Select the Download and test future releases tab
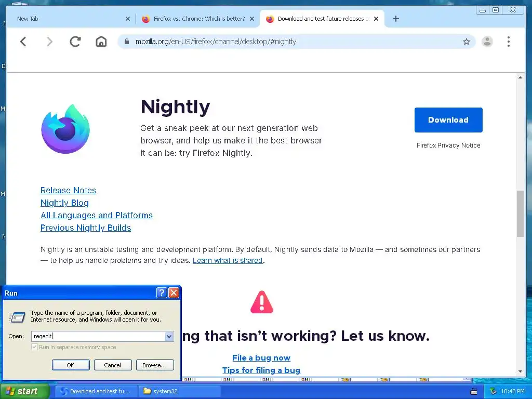 [x=322, y=19]
